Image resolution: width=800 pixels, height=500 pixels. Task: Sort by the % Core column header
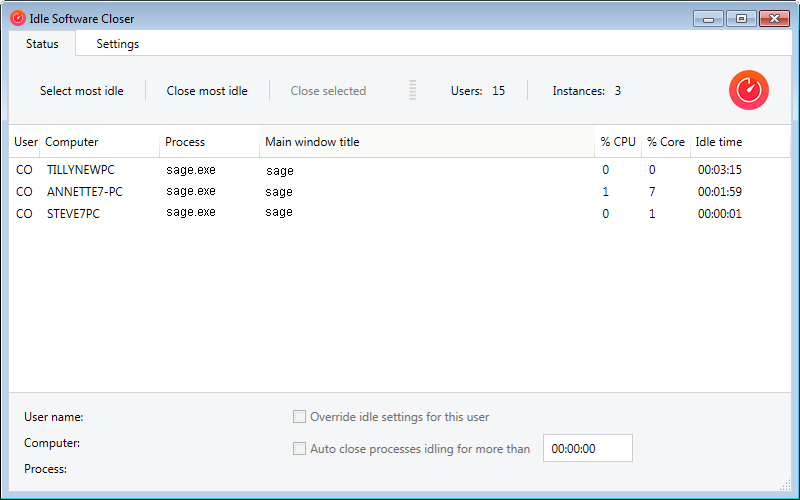[x=666, y=142]
